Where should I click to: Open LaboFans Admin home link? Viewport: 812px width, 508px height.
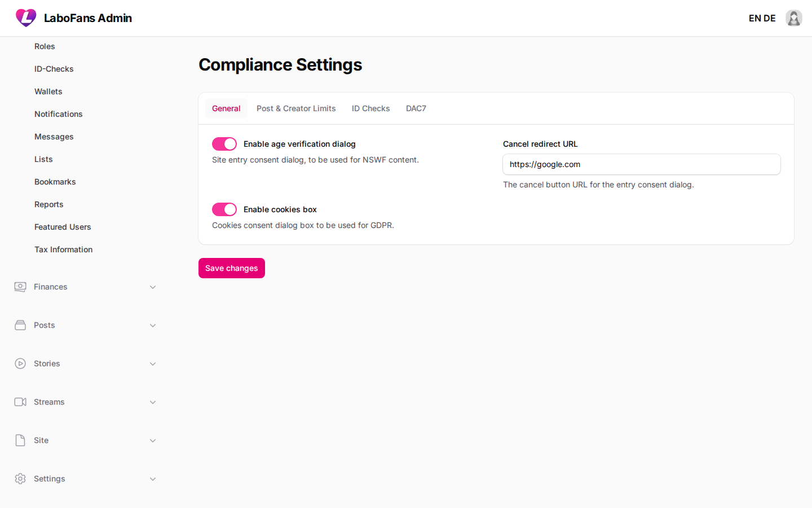click(88, 18)
